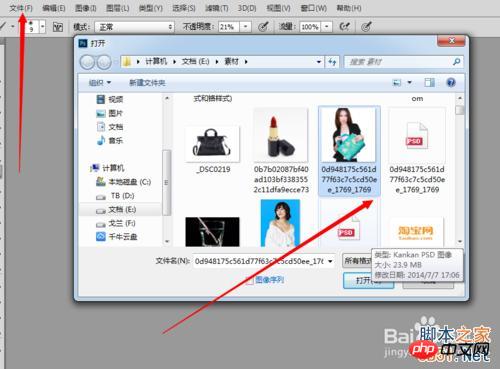Click the blue help question mark icon

tap(451, 82)
